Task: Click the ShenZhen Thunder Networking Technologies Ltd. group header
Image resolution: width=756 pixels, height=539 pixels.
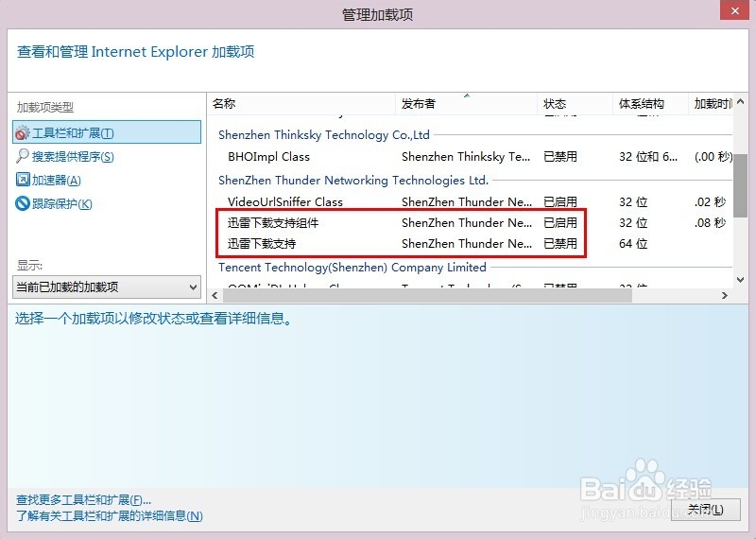Action: tap(353, 180)
